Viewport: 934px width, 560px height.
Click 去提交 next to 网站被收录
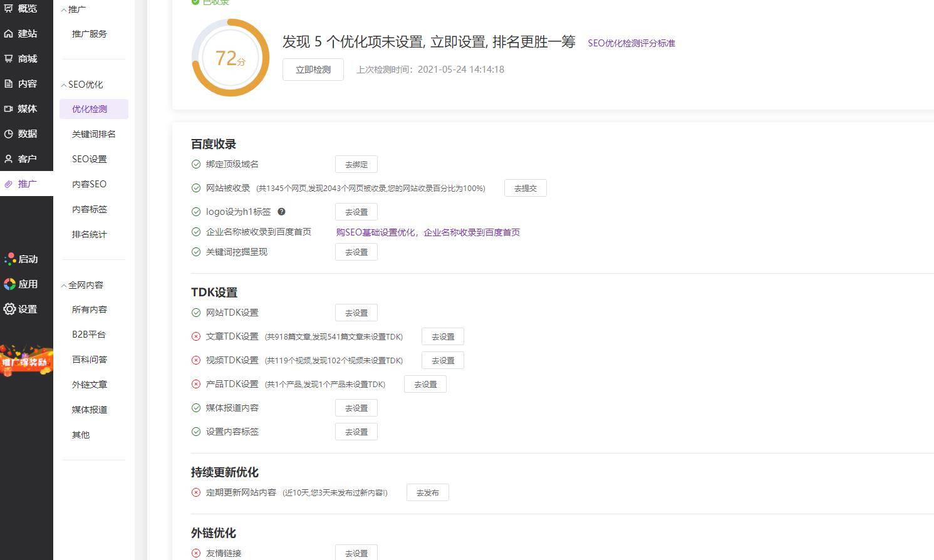525,188
